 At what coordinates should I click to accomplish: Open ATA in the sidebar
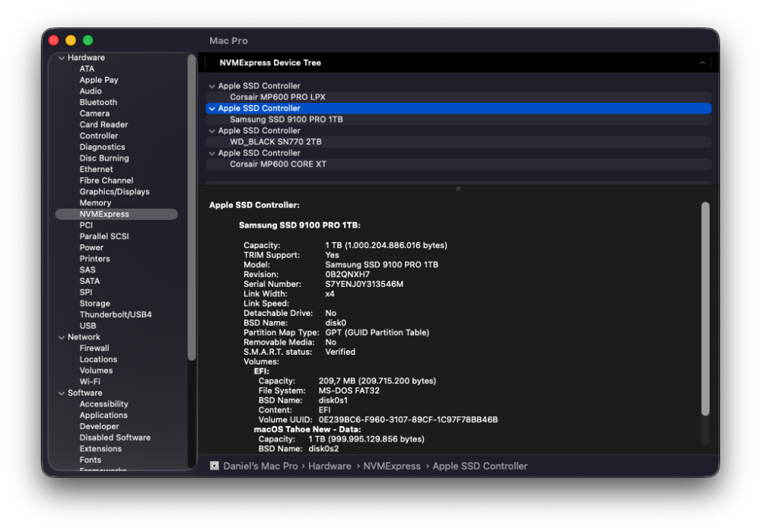pos(87,69)
